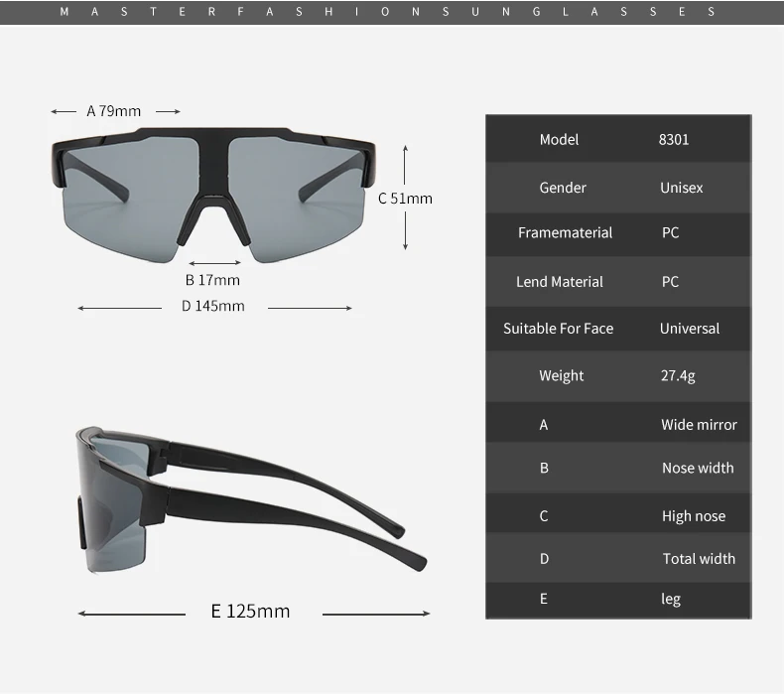Click the D 145mm total width label
Screen dimensions: 784x694
pos(213,306)
